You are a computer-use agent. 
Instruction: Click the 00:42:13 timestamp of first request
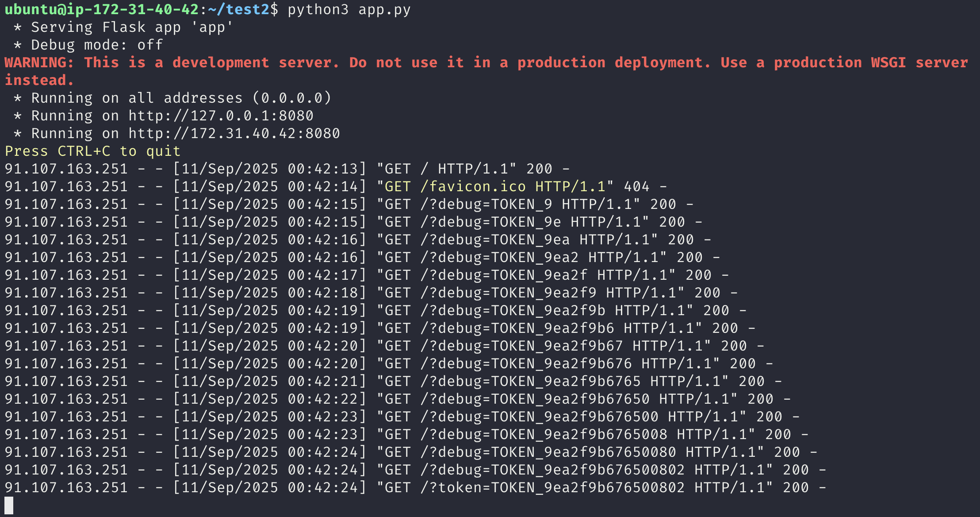[322, 169]
